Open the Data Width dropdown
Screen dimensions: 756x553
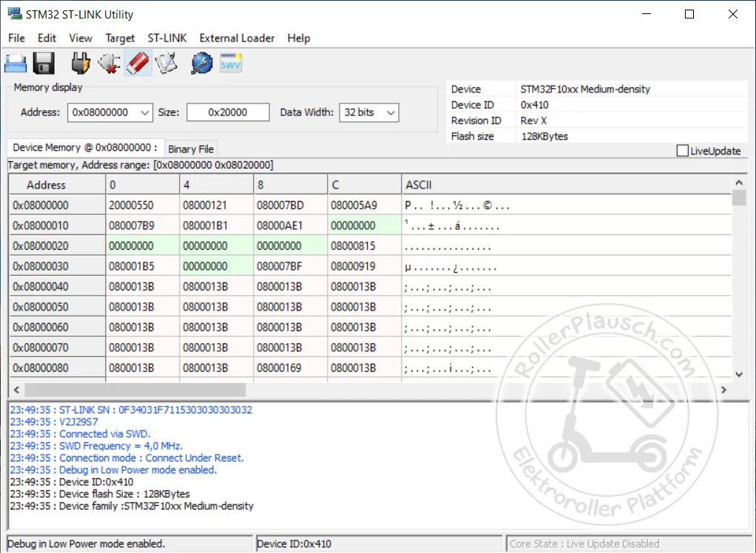(391, 112)
